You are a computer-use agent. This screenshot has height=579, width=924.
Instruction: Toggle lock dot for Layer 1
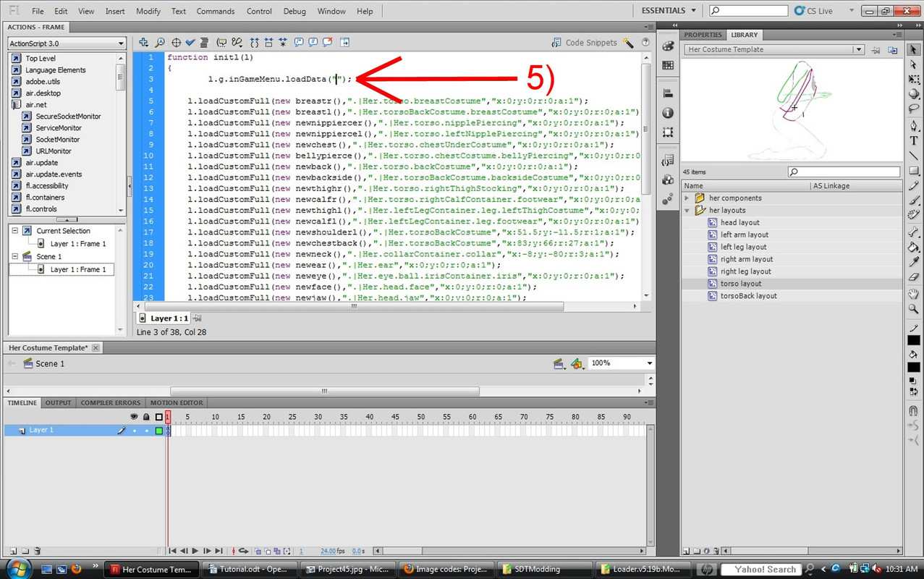pos(146,431)
